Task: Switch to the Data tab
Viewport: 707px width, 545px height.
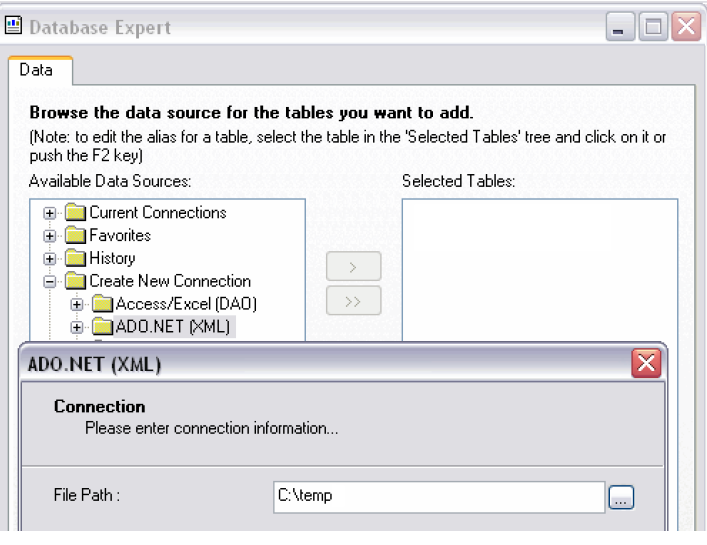Action: [36, 71]
